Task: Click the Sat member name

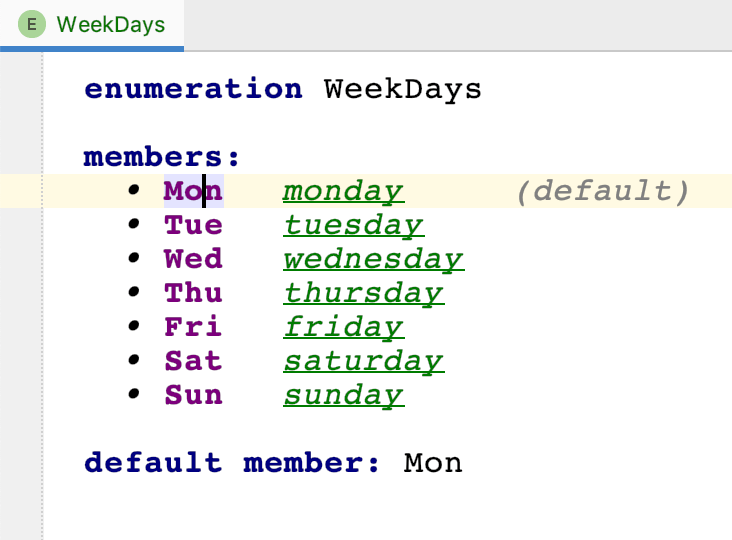Action: tap(193, 361)
